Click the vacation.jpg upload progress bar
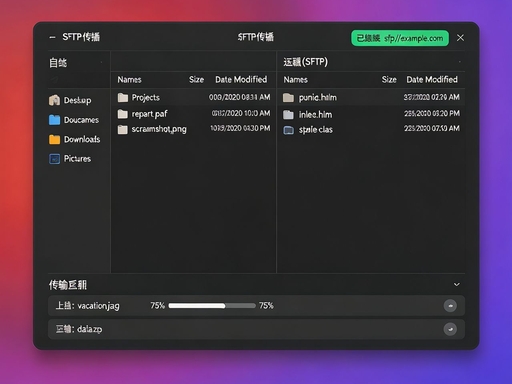 coord(212,306)
